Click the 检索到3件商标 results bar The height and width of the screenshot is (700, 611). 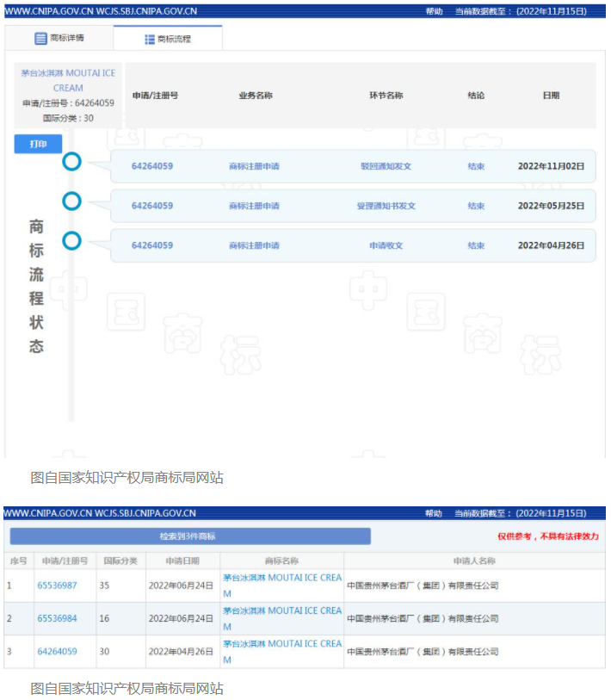(190, 536)
